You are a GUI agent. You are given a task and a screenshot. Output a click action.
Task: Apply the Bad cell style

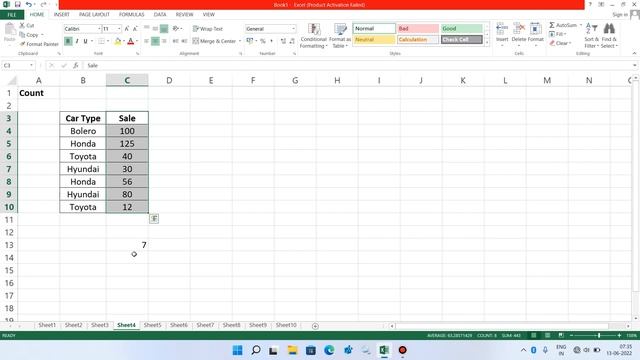[x=418, y=29]
